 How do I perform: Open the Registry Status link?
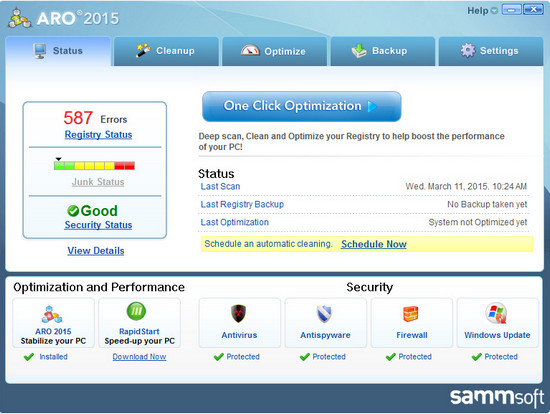coord(98,135)
